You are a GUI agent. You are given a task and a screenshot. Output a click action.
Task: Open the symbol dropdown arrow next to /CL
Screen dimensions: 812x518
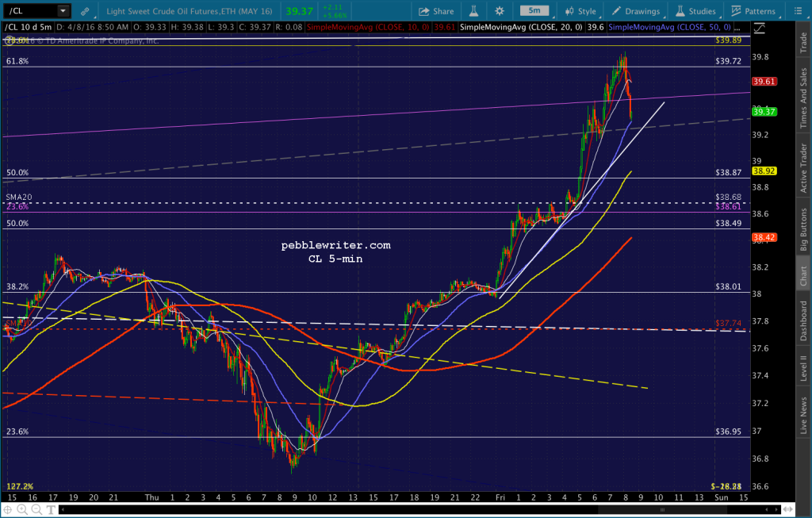(x=63, y=11)
